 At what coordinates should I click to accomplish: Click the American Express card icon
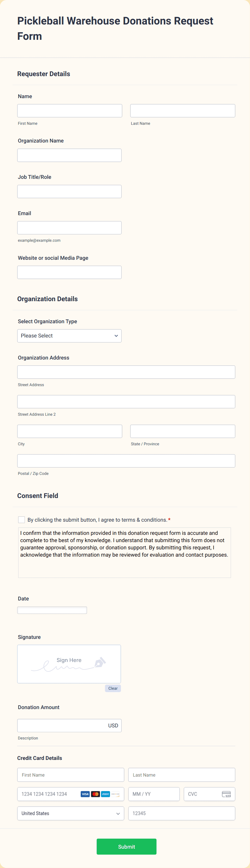coord(105,794)
